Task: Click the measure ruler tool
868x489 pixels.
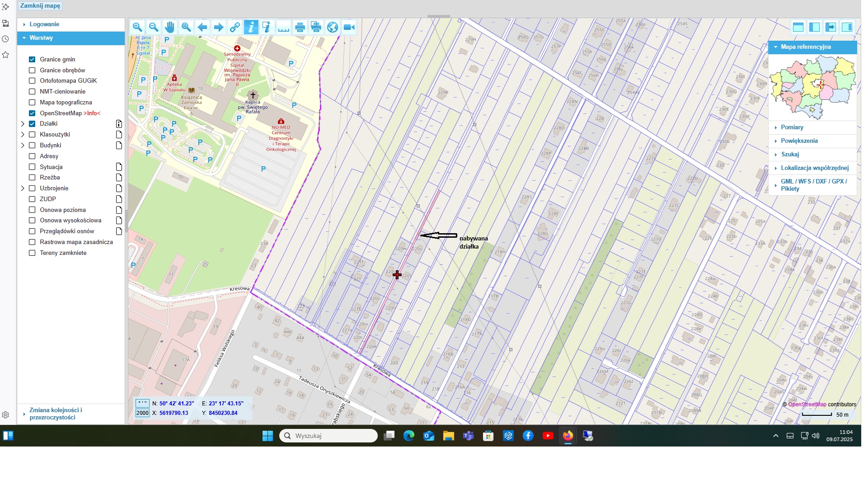Action: (x=283, y=28)
